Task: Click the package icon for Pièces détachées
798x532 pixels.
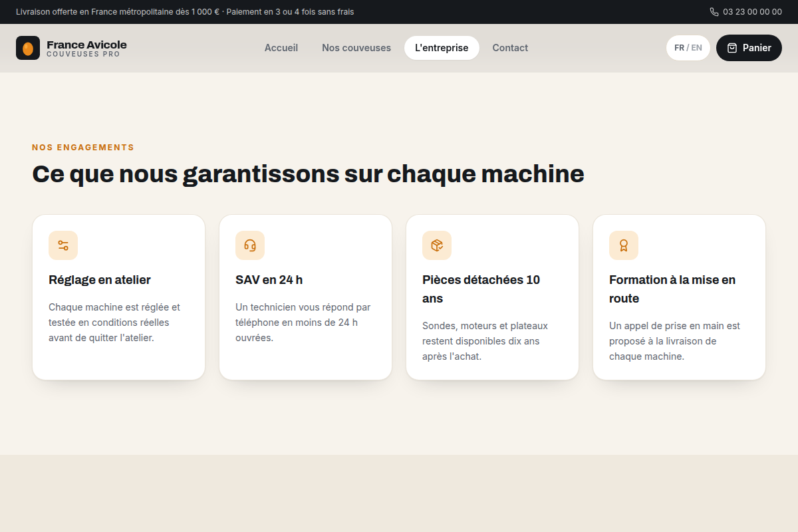Action: 437,245
